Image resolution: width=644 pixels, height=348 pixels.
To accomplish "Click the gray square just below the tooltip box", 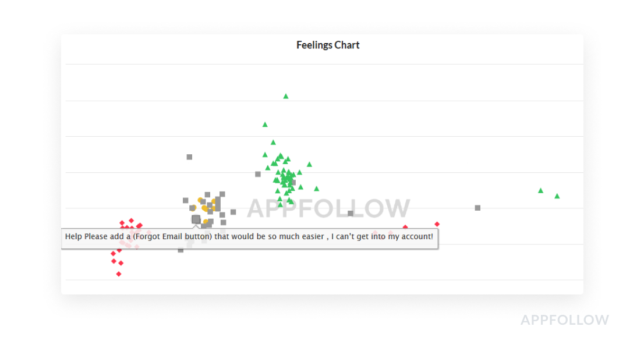I will 181,250.
